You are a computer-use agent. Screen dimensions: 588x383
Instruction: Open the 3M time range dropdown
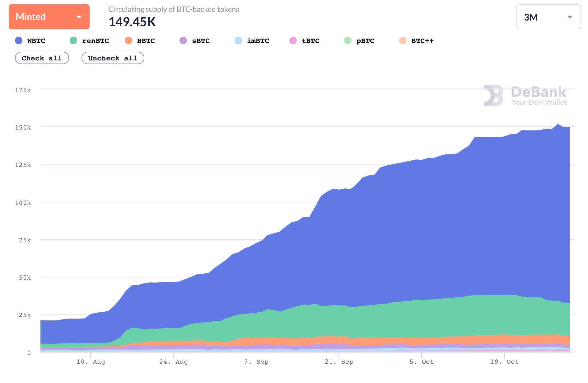point(548,17)
